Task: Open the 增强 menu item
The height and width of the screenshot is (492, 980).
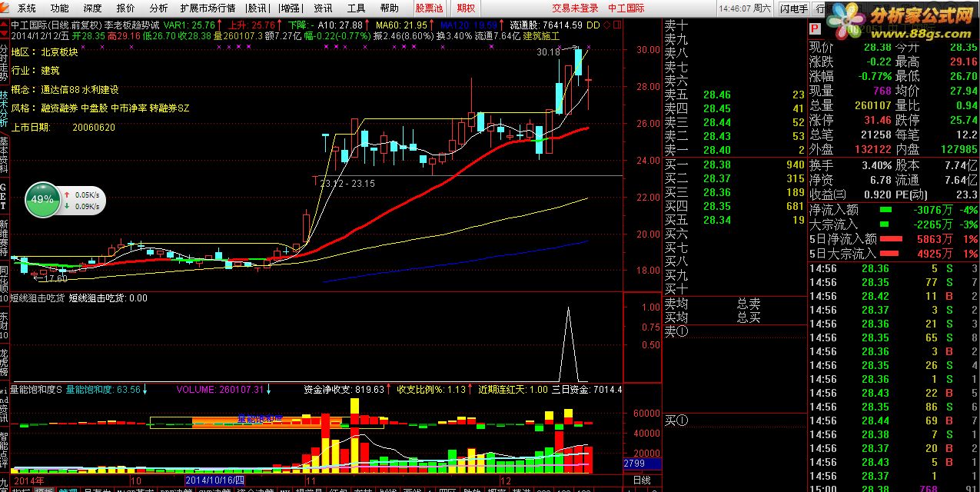Action: coord(291,8)
